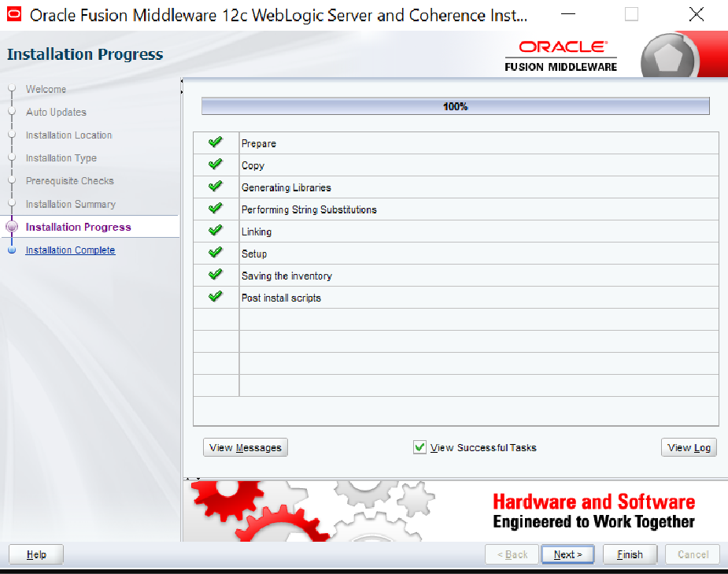Image resolution: width=728 pixels, height=574 pixels.
Task: Click the checkmark beside Saving the inventory
Action: 216,275
